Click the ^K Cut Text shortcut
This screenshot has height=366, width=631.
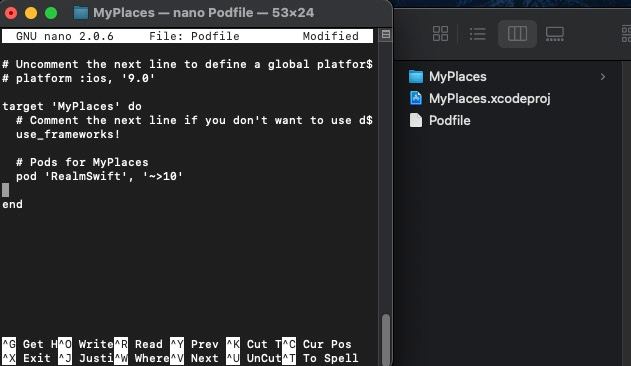coord(254,344)
